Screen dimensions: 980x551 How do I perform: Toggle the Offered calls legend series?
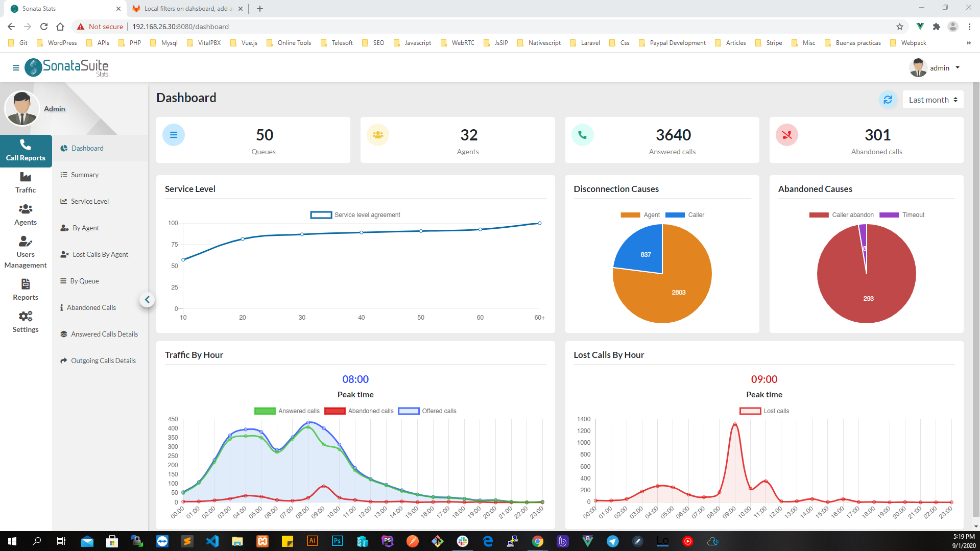tap(427, 411)
